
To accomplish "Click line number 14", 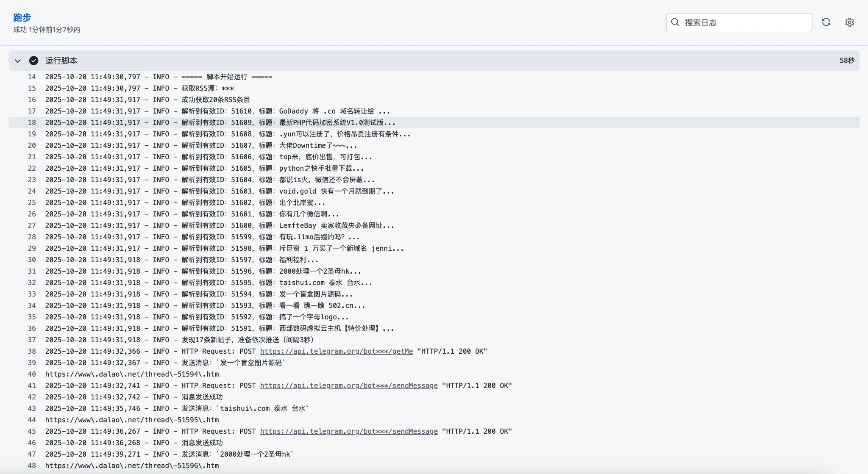I will click(32, 77).
